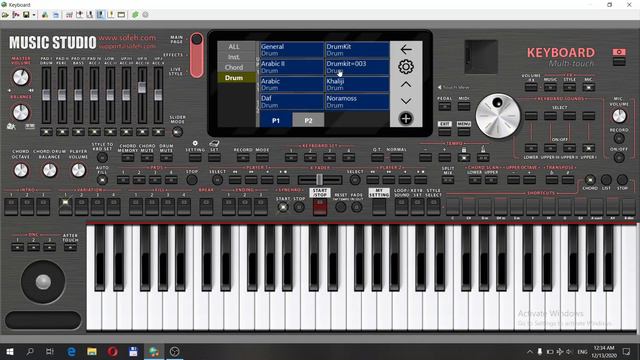Click the TRANSPOSE flat button
Viewport: 640px width, 360px height.
pyautogui.click(x=551, y=180)
